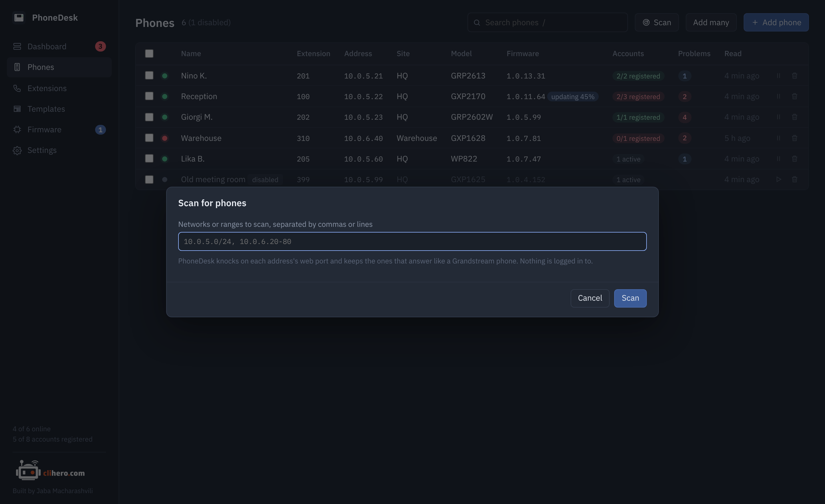The height and width of the screenshot is (504, 825).
Task: Start scanning with the dialog Scan button
Action: coord(630,298)
